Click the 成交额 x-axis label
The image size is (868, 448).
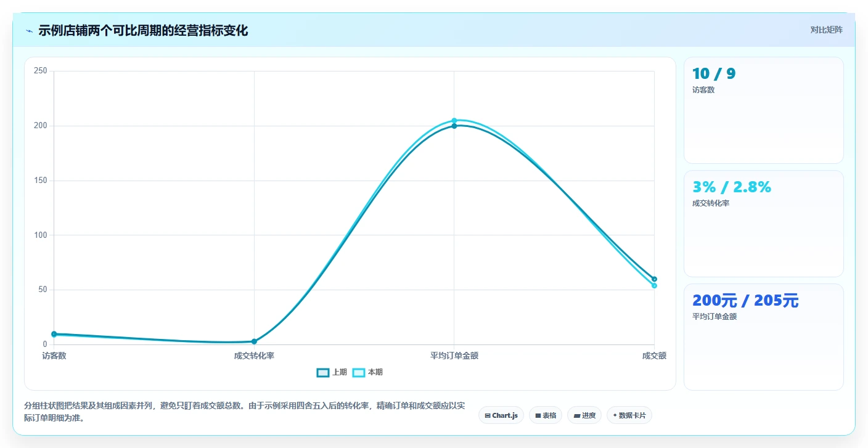(654, 356)
